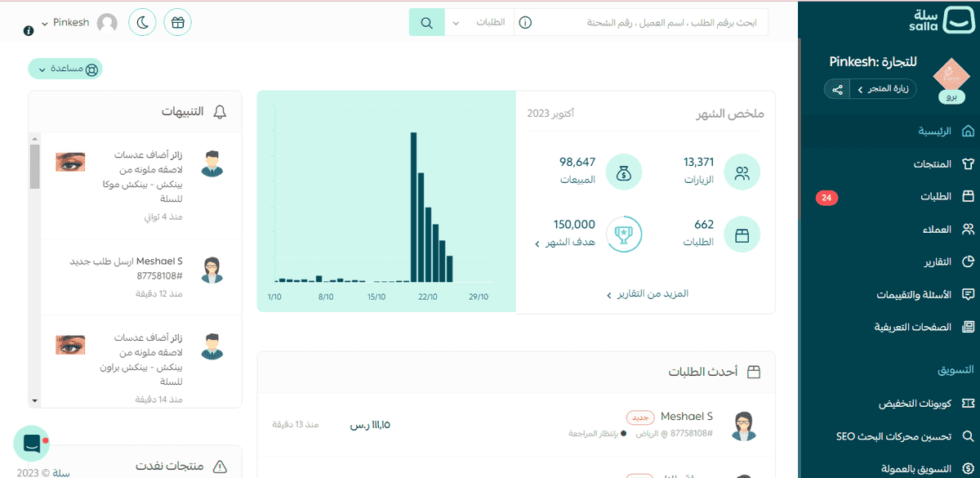The image size is (980, 478).
Task: Click the زيارة المتجر button
Action: 883,88
